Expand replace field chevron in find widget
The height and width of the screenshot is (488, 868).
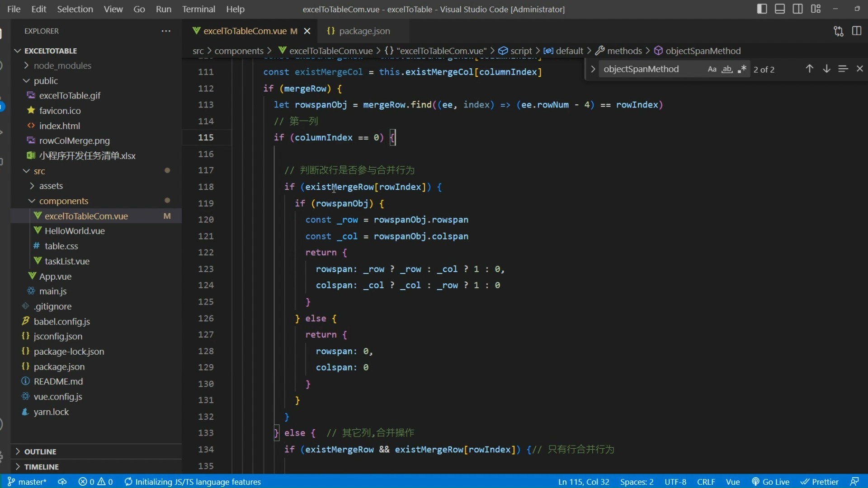[x=593, y=69]
